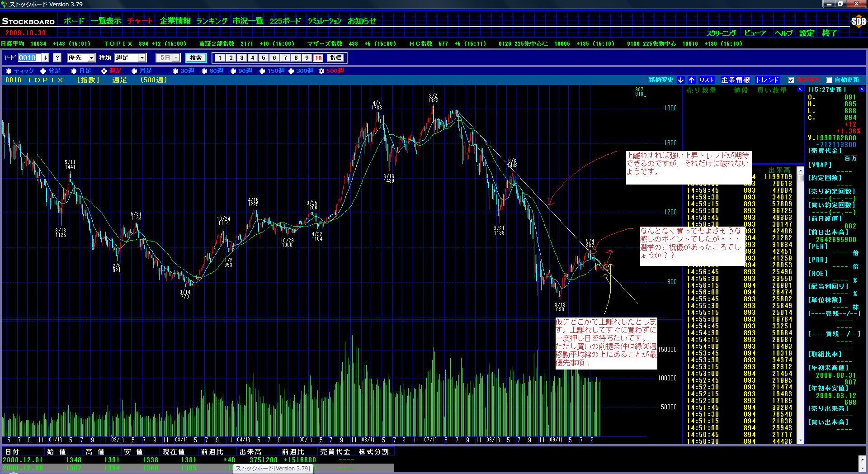Select the 300週 range radio button
868x474 pixels.
pos(292,71)
